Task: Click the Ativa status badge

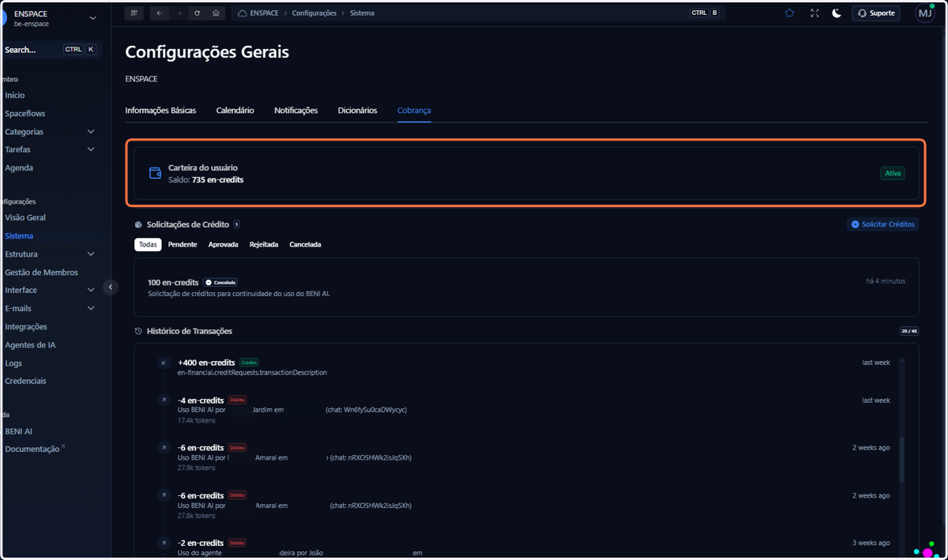Action: (x=893, y=173)
